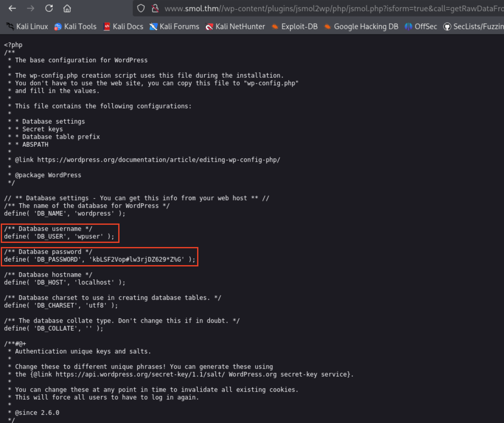The width and height of the screenshot is (504, 423).
Task: Open the OffSec bookmark
Action: pyautogui.click(x=421, y=27)
